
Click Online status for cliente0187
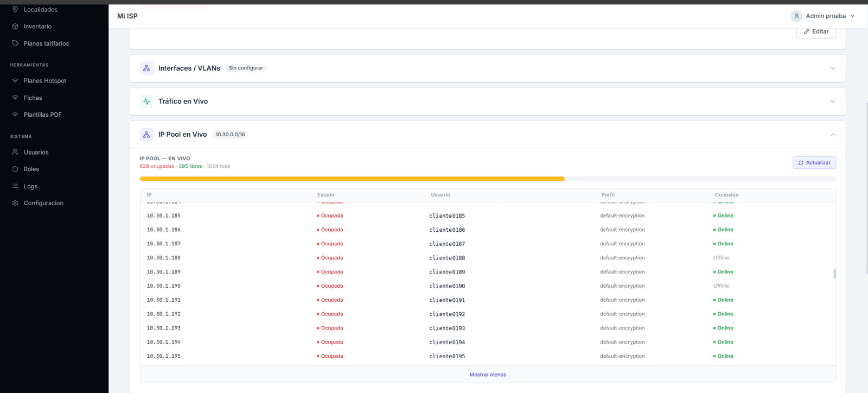coord(723,244)
